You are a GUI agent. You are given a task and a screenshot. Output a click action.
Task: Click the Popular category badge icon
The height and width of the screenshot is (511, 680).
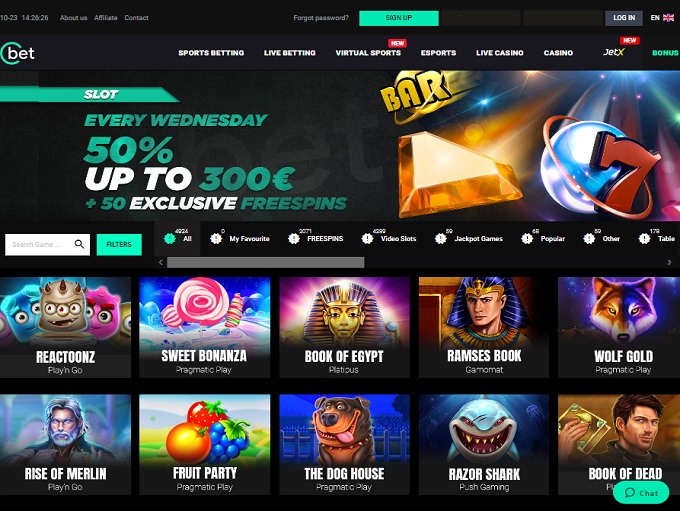527,238
